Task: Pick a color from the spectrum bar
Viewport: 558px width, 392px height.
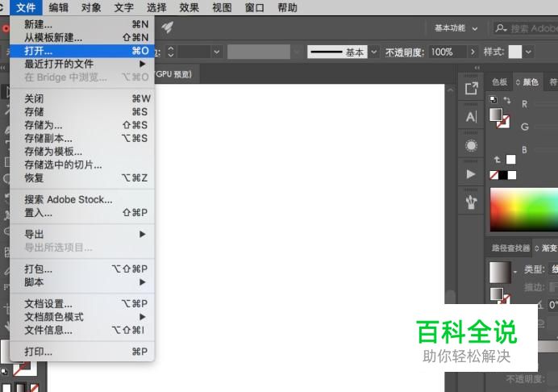Action: pyautogui.click(x=524, y=210)
